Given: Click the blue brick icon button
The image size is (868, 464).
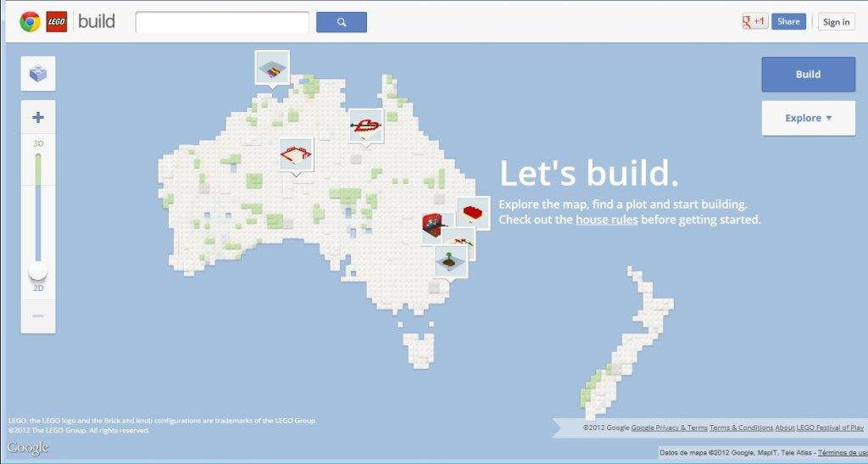Looking at the screenshot, I should (x=38, y=73).
